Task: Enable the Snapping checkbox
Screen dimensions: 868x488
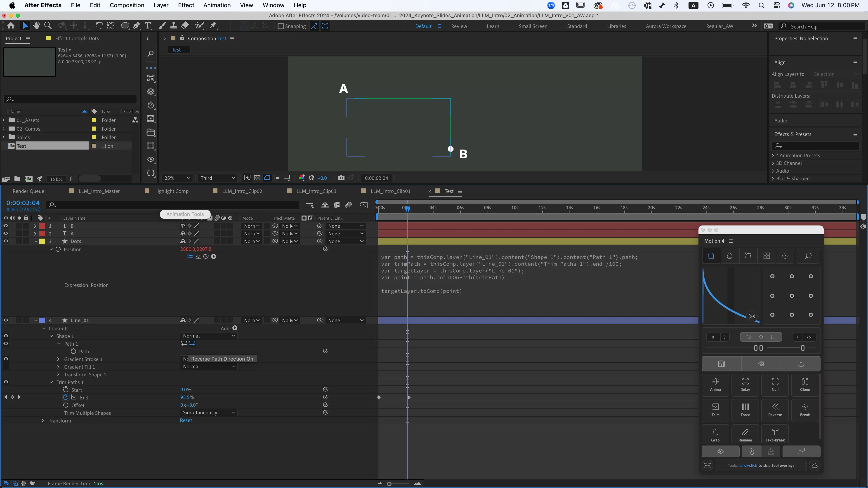Action: click(x=280, y=26)
